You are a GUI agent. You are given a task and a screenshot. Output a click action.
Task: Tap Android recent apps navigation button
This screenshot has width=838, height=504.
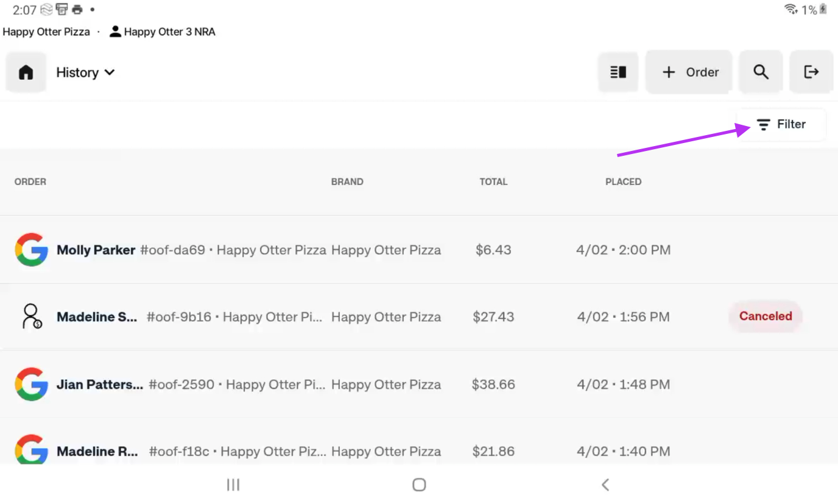(x=233, y=485)
